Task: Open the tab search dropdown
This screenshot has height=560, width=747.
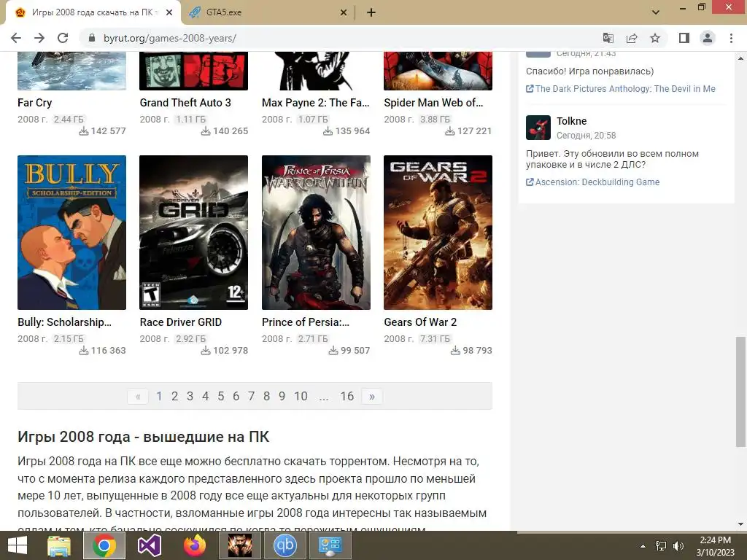Action: pyautogui.click(x=656, y=12)
